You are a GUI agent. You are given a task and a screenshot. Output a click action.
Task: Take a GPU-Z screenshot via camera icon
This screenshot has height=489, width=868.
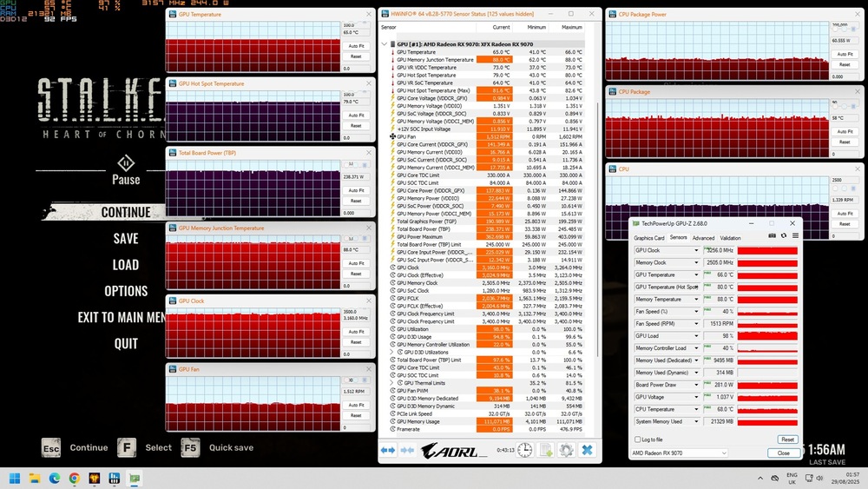[773, 235]
